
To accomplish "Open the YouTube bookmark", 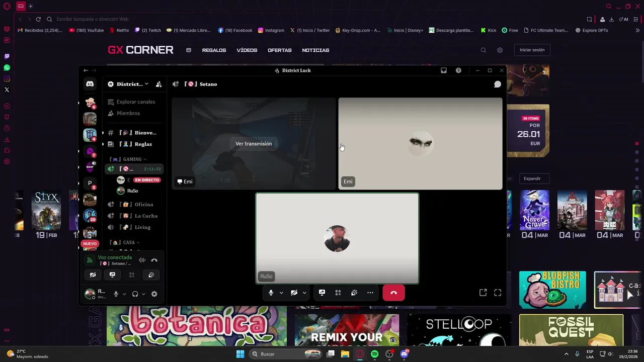I will 87,30.
